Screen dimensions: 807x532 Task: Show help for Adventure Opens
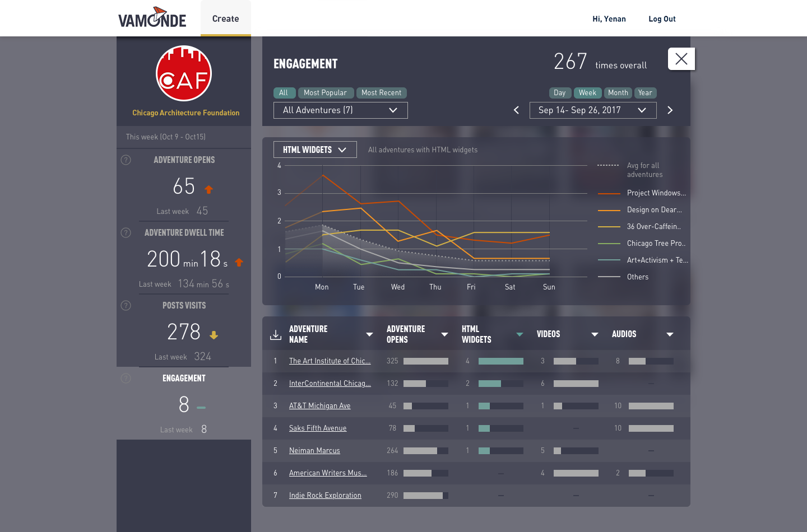coord(126,160)
